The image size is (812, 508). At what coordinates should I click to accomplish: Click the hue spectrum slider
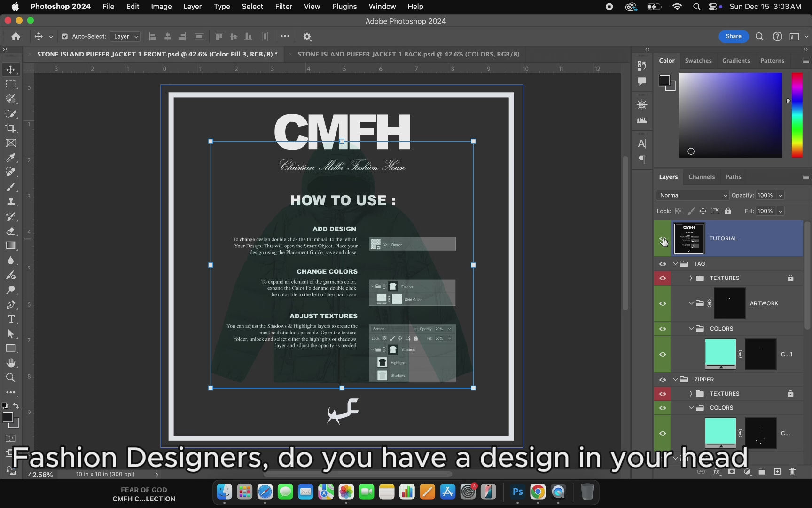click(x=797, y=115)
